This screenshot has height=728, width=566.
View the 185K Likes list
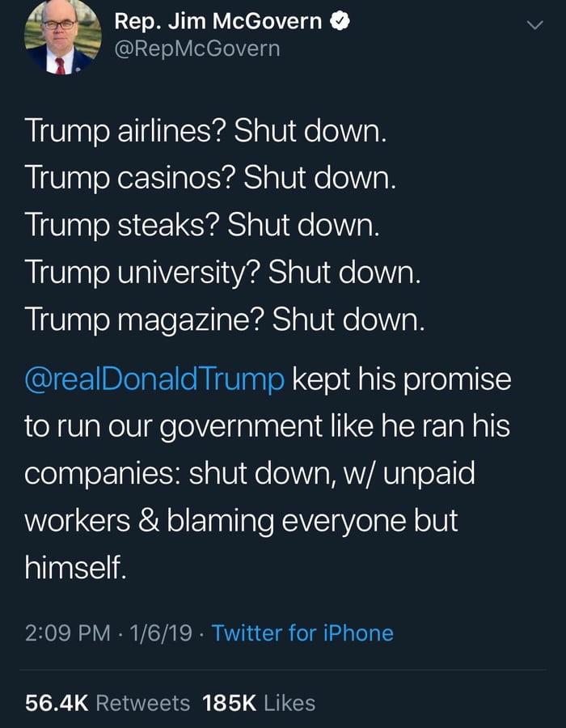click(x=259, y=703)
